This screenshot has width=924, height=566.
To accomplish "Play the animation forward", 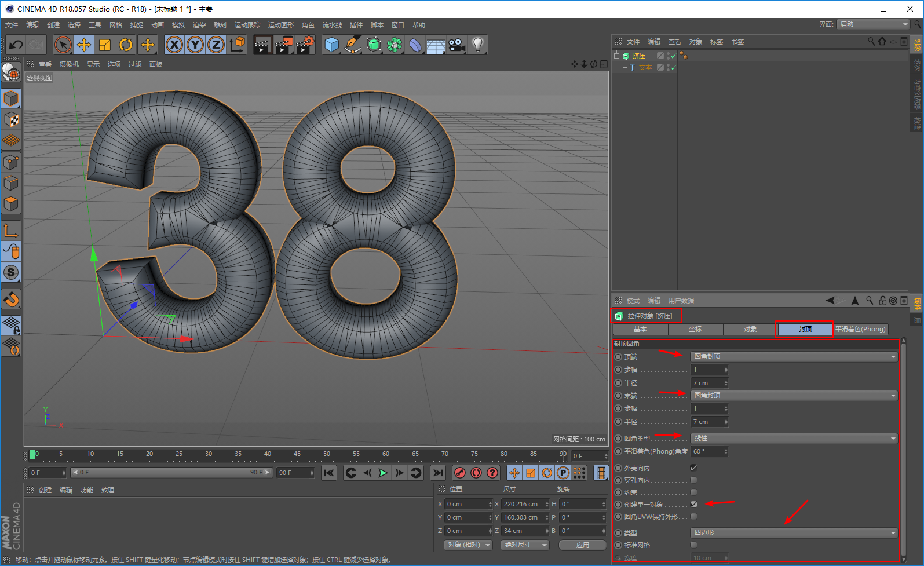I will [383, 473].
